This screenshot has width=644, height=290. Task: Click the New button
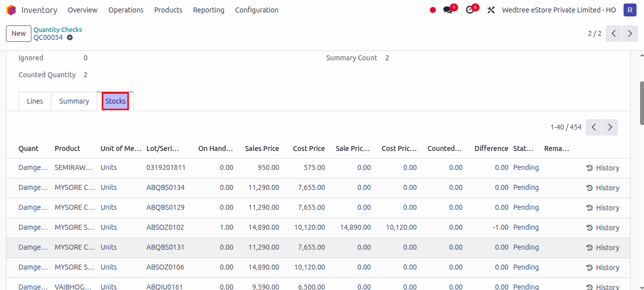point(18,33)
